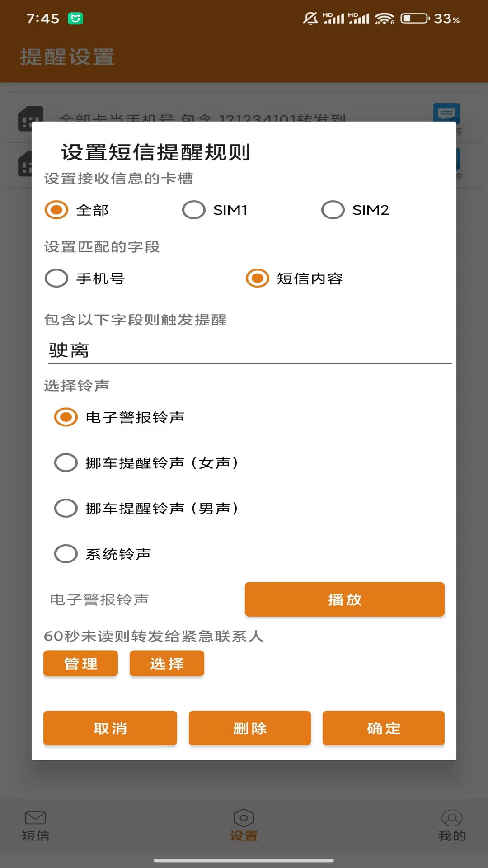Screen dimensions: 488x868
Task: Select the 全部 card slot radio button
Action: click(x=56, y=210)
